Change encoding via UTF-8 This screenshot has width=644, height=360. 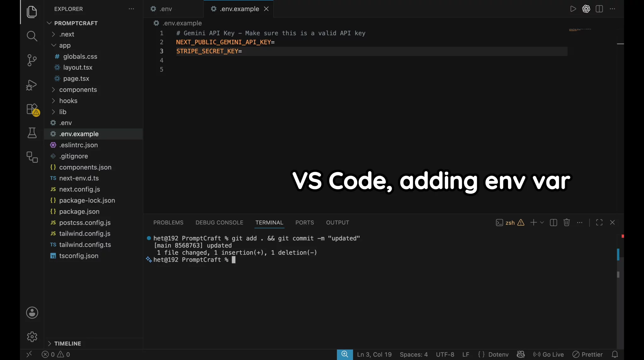(445, 354)
